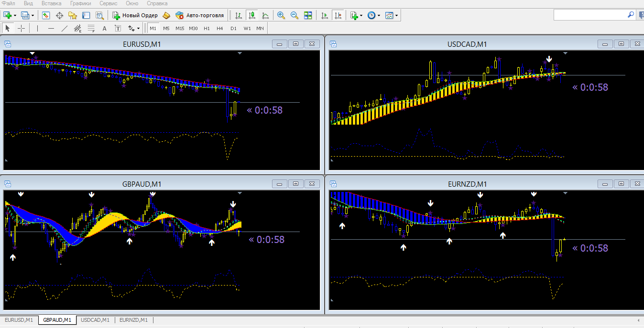This screenshot has height=328, width=644.
Task: Select the trendline drawing tool
Action: tap(65, 28)
